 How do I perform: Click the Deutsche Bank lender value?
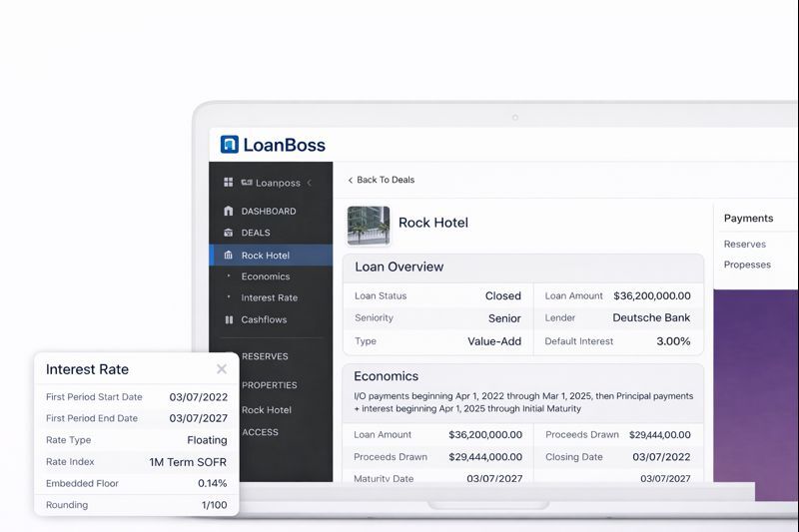pos(651,317)
